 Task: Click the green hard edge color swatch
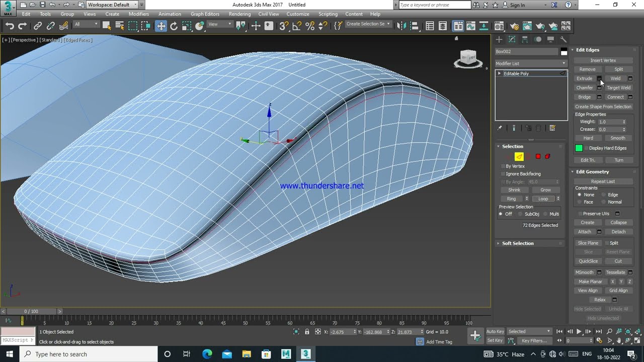pos(579,148)
